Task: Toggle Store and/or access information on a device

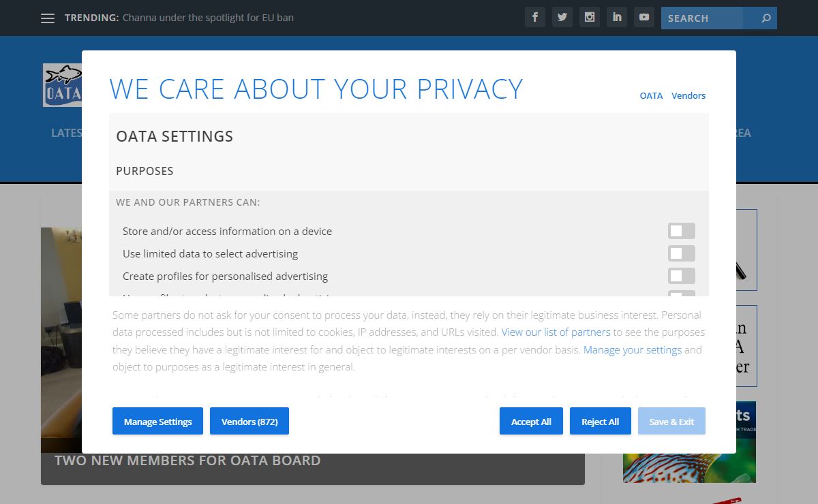Action: pyautogui.click(x=682, y=231)
